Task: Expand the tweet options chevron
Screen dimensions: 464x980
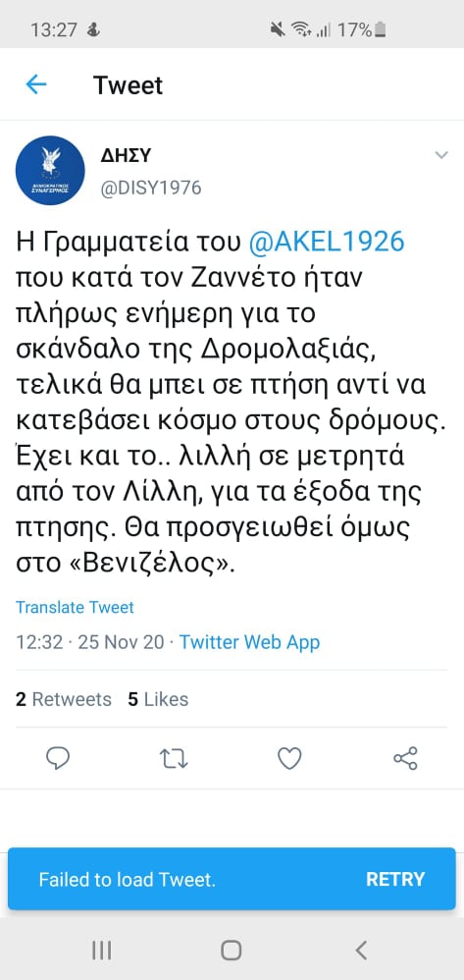Action: (441, 155)
